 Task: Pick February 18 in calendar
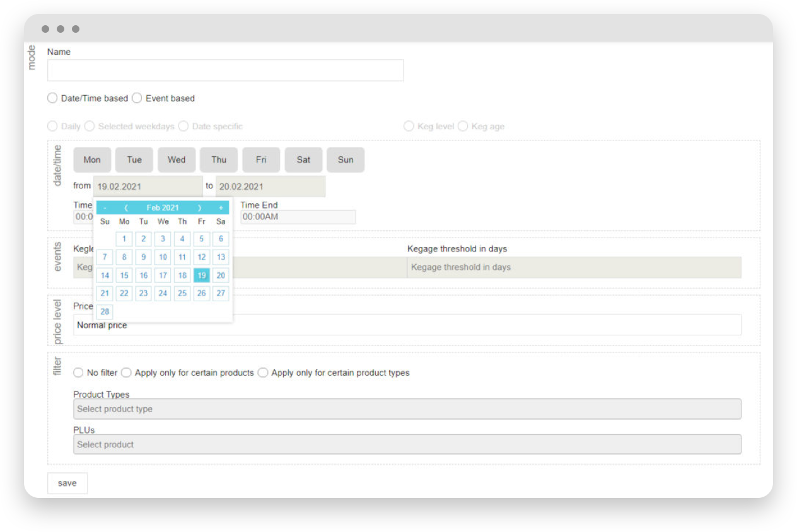[x=182, y=275]
